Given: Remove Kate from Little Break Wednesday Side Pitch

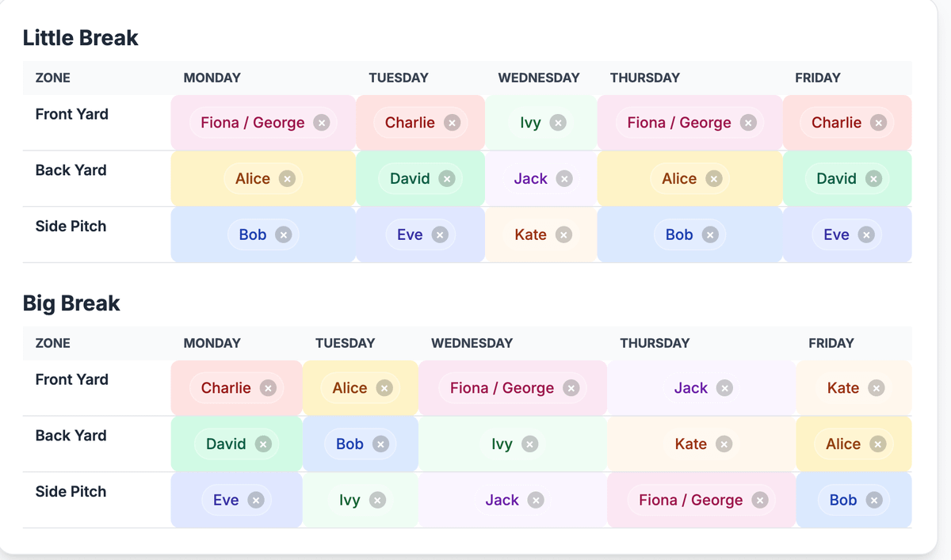Looking at the screenshot, I should point(563,234).
